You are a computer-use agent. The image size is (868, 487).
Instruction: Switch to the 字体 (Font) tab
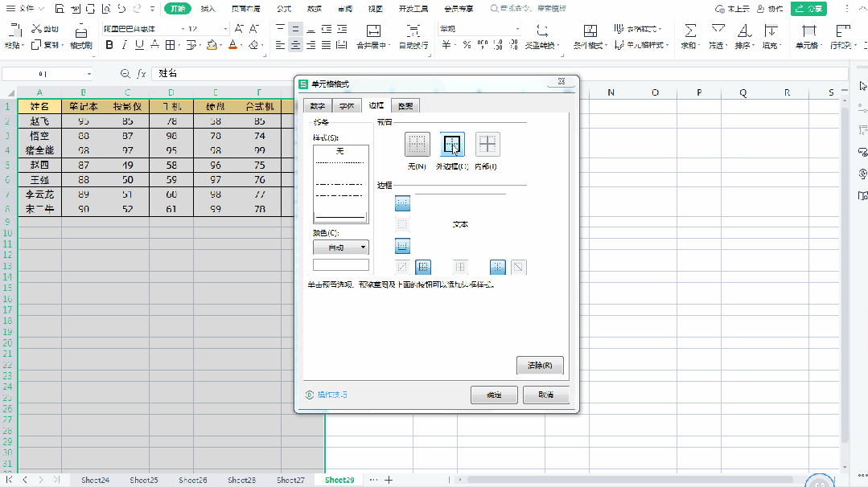tap(347, 105)
